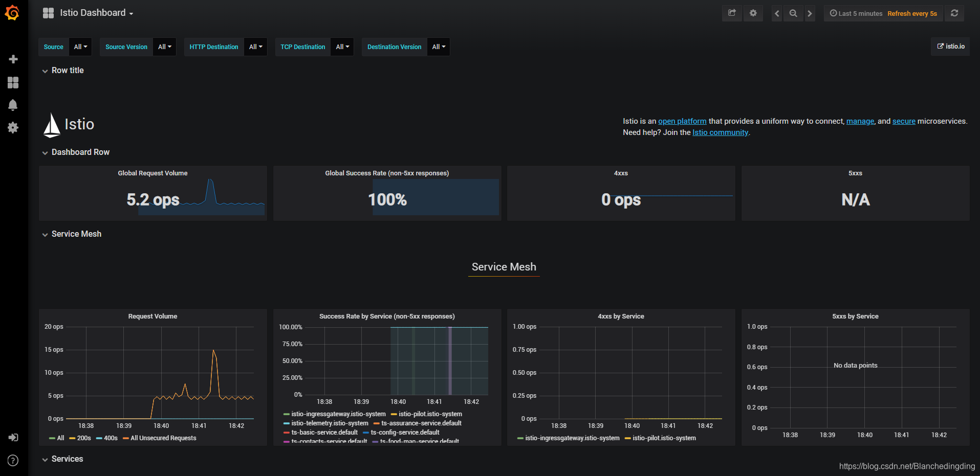980x476 pixels.
Task: Follow the manage link
Action: pyautogui.click(x=860, y=121)
